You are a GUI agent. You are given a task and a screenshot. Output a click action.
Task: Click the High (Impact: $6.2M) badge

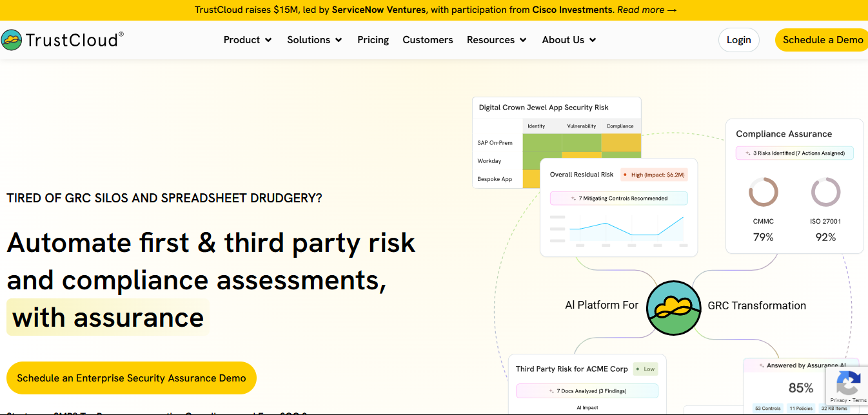(654, 175)
